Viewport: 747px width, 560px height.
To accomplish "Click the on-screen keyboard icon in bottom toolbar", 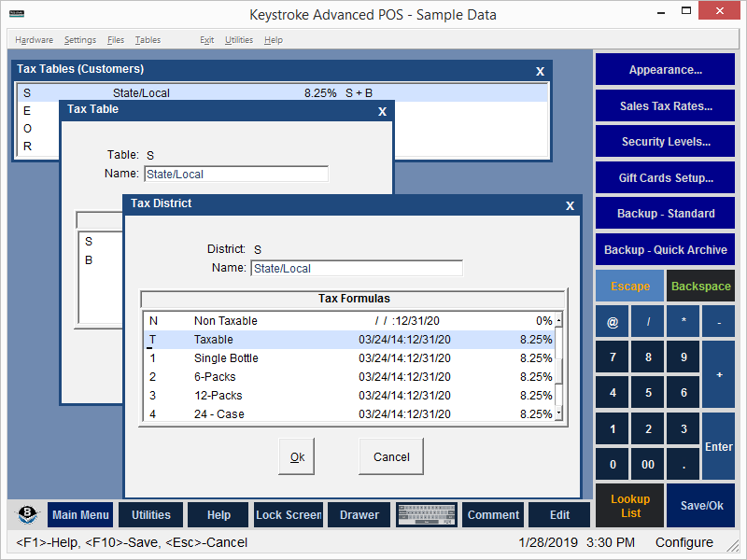I will click(427, 515).
